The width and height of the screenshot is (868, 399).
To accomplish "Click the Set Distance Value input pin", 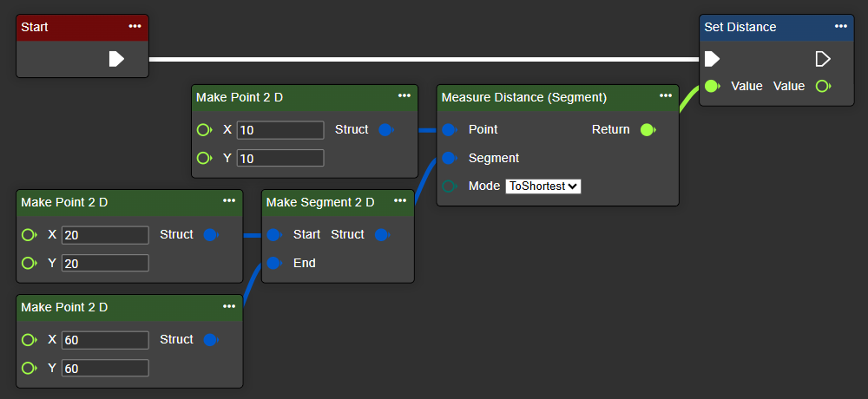I will [712, 87].
